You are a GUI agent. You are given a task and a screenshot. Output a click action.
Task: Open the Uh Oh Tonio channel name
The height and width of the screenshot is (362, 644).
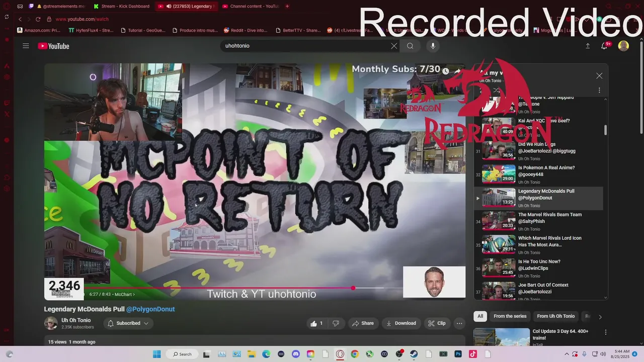coord(76,320)
